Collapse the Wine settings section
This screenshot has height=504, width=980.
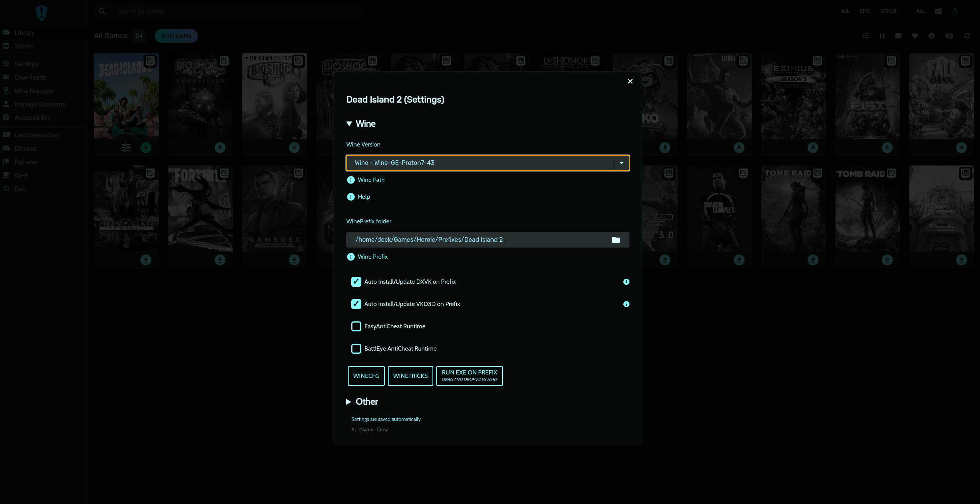click(x=349, y=123)
